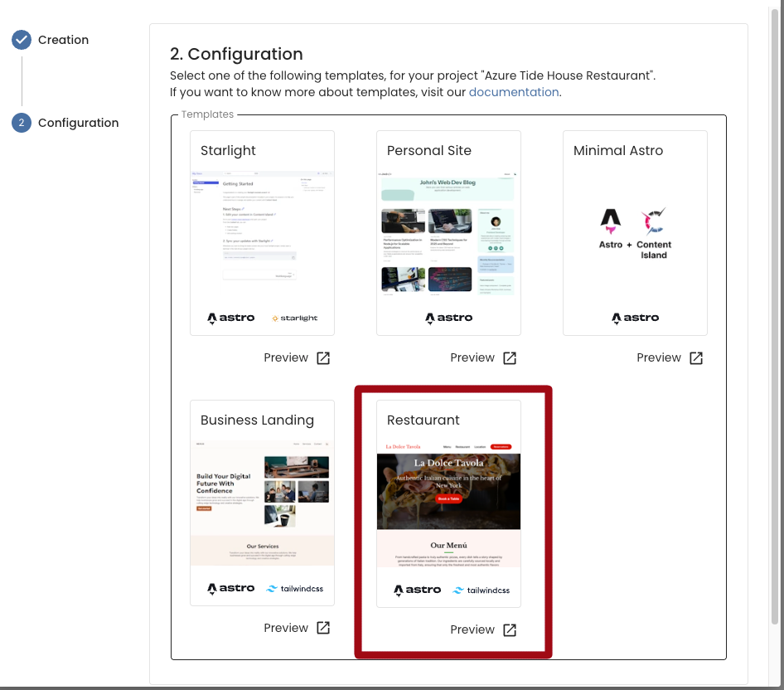Pick the Business Landing template thumbnail
Image resolution: width=784 pixels, height=690 pixels.
coord(262,502)
